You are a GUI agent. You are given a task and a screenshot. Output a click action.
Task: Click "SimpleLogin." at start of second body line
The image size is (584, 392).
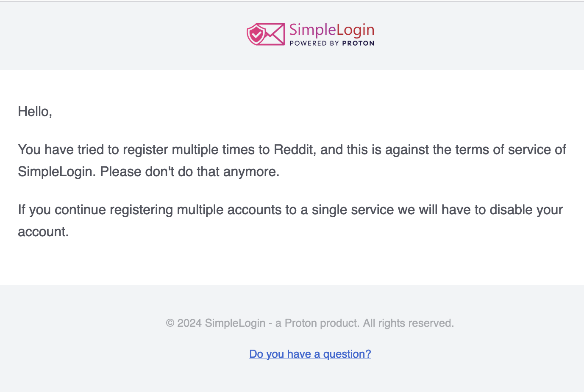pos(57,171)
